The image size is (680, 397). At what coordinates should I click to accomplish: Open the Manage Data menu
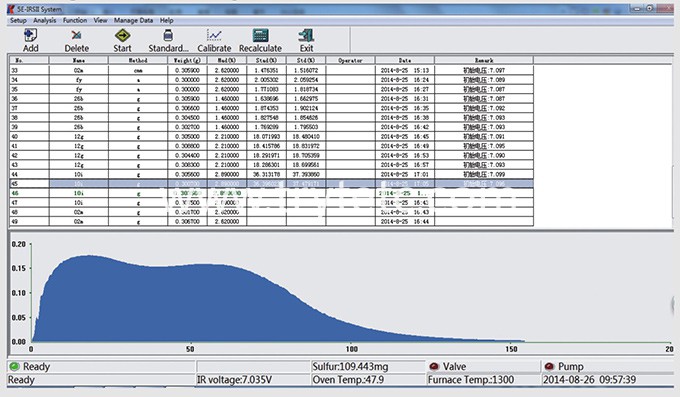[x=133, y=20]
